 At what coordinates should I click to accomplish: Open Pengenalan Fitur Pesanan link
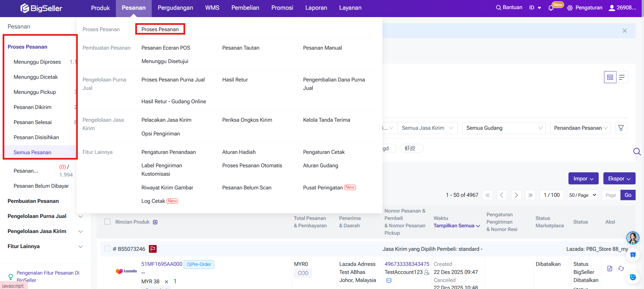pos(48,277)
